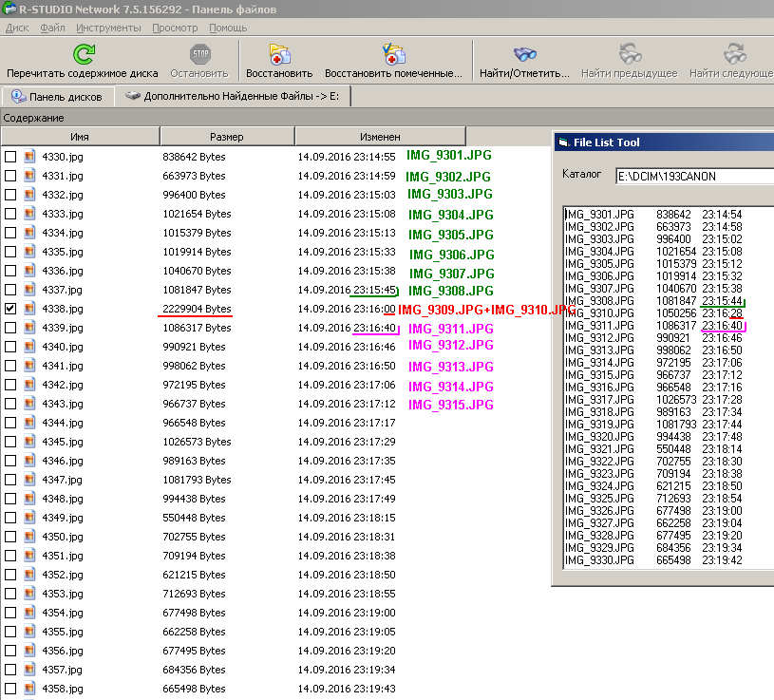The image size is (774, 700).
Task: Select IMG_9321.JPG row in File List Tool
Action: coord(653,449)
